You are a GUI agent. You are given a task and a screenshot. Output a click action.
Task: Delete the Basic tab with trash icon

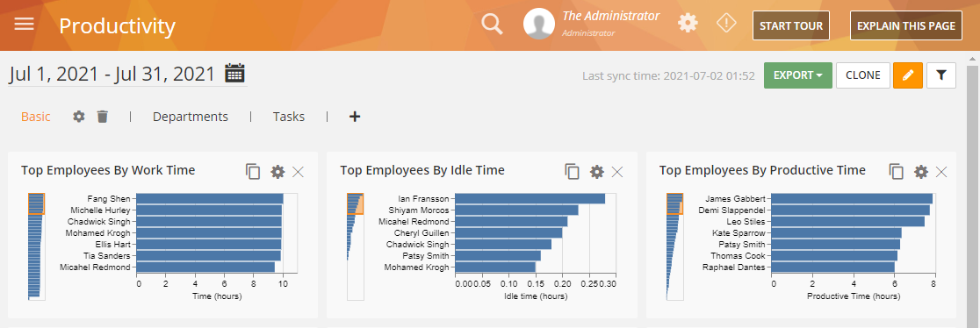pyautogui.click(x=103, y=117)
